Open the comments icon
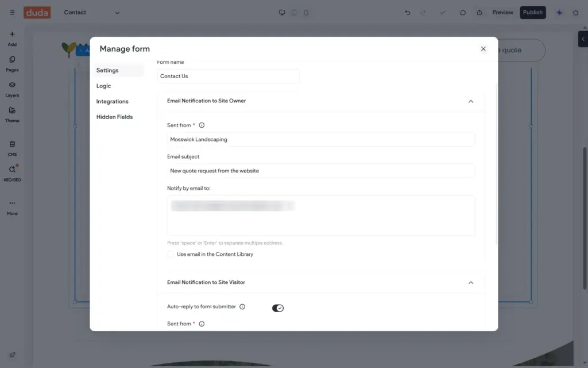Screen dimensions: 588x368 [463, 13]
